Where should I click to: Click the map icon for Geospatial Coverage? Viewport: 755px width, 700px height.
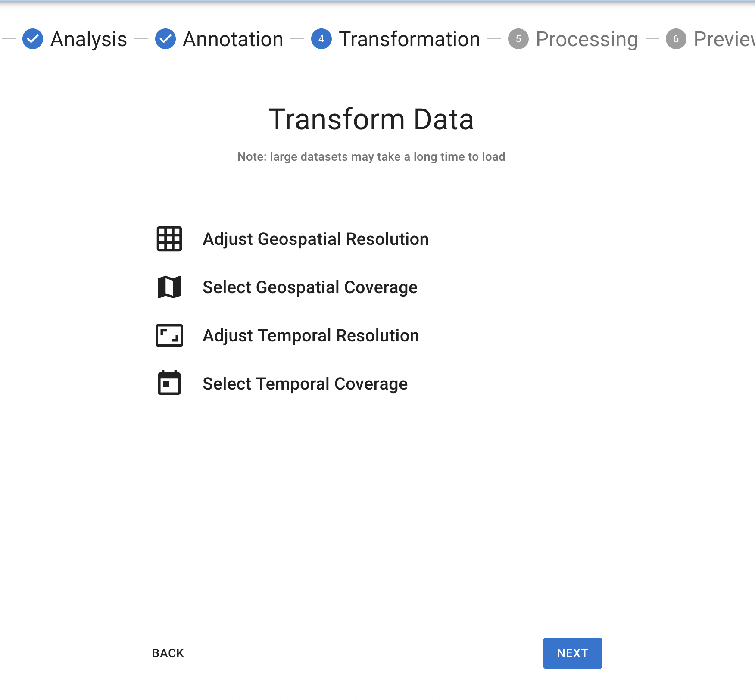pyautogui.click(x=169, y=287)
